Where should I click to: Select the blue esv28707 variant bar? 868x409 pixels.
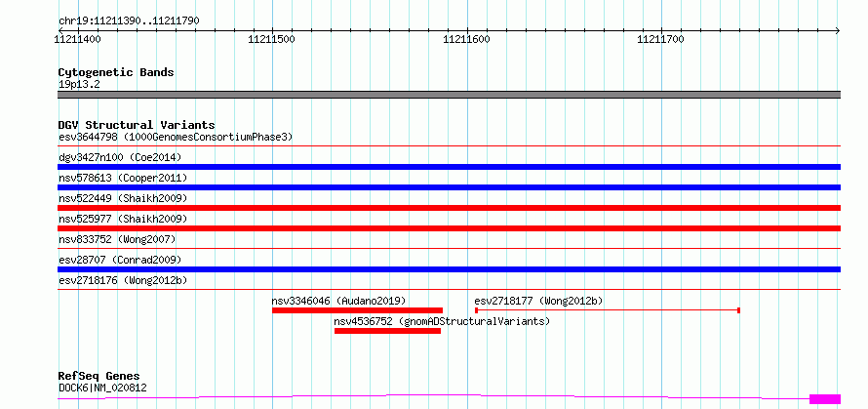pyautogui.click(x=449, y=269)
